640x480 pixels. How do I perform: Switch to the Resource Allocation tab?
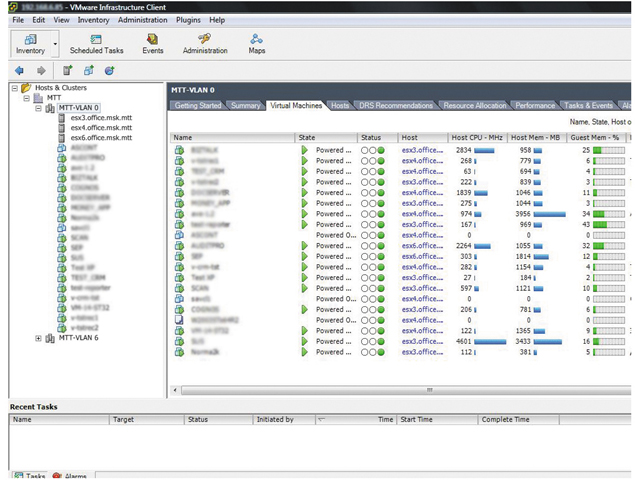475,105
